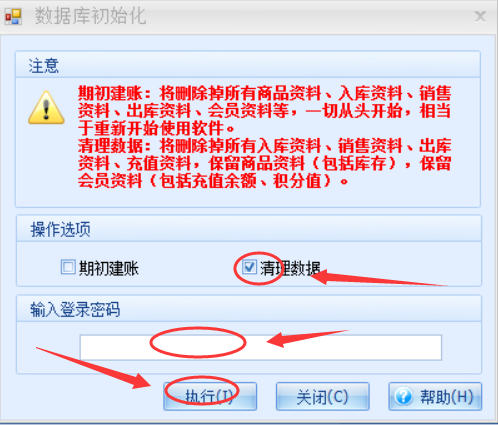
Task: Focus the login password input field
Action: [x=261, y=347]
